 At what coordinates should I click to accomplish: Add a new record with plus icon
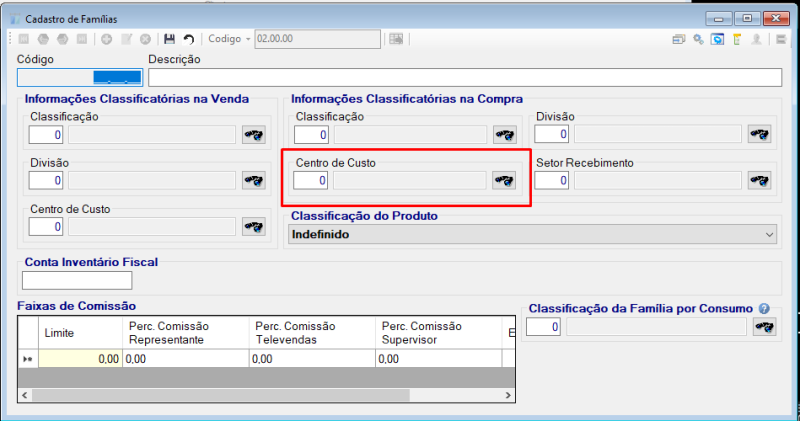107,39
